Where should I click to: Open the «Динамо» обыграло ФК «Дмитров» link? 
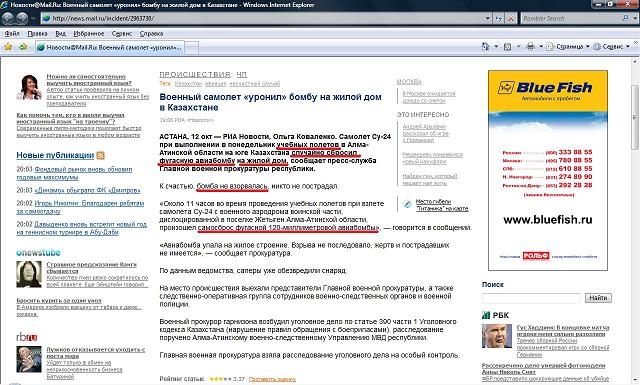pyautogui.click(x=87, y=190)
